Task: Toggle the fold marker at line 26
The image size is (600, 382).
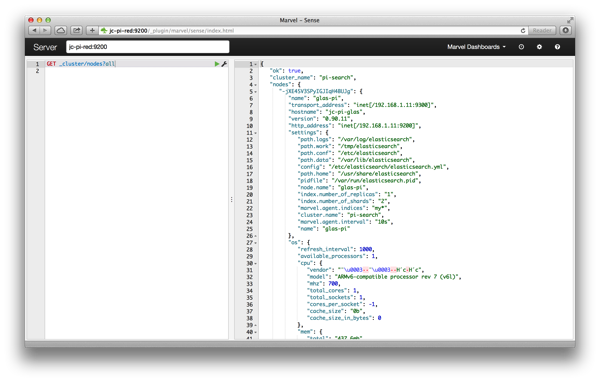Action: point(256,236)
